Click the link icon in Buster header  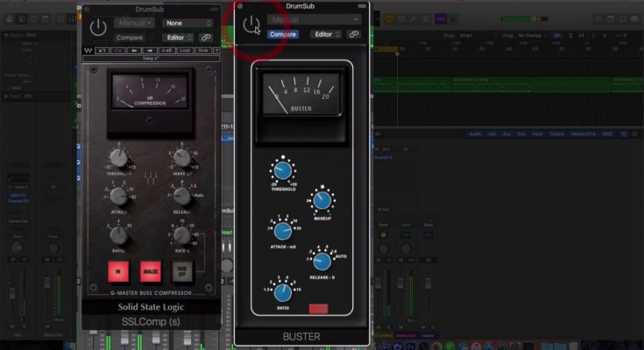click(354, 34)
